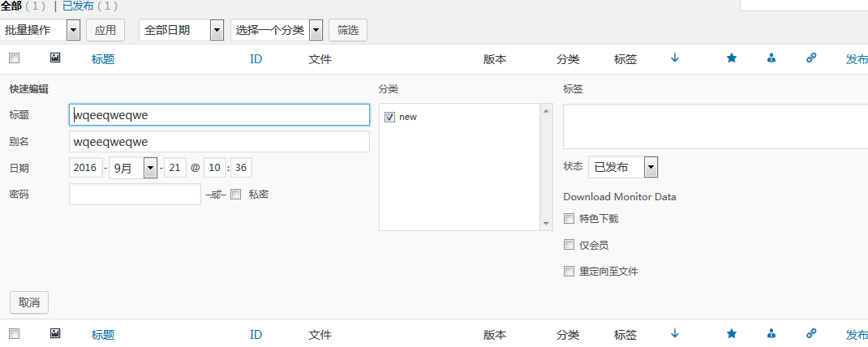Click the download arrow icon in footer row
Viewport: 868px width, 347px height.
pyautogui.click(x=675, y=333)
